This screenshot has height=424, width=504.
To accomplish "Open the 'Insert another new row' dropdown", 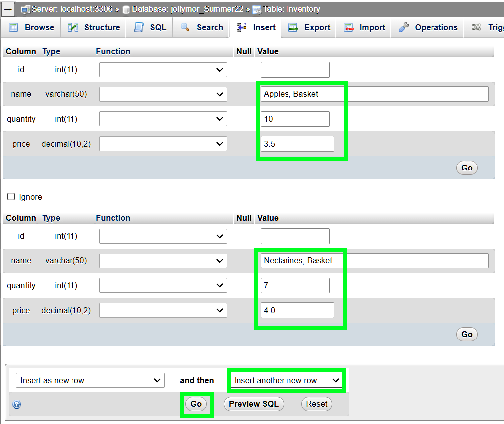I will (x=287, y=381).
